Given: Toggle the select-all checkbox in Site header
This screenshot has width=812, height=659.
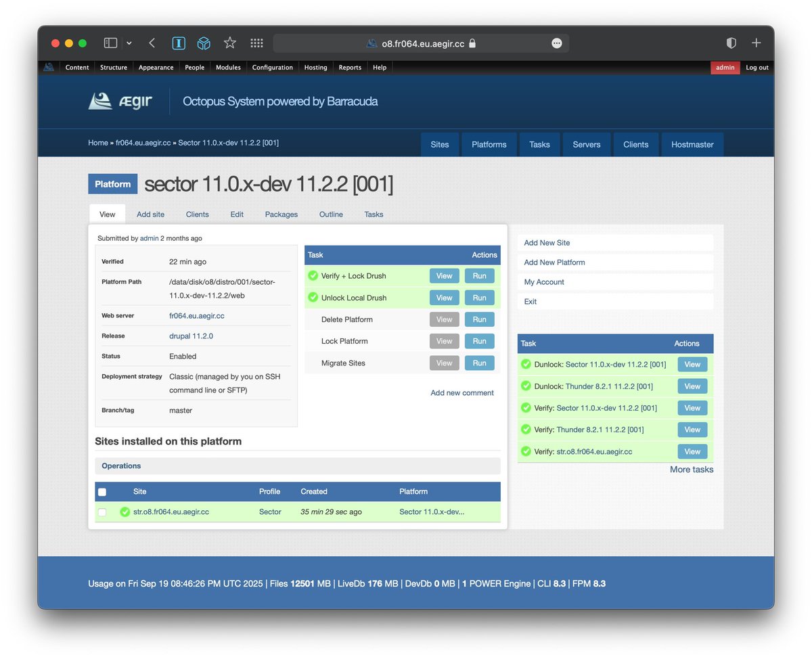Looking at the screenshot, I should (103, 492).
